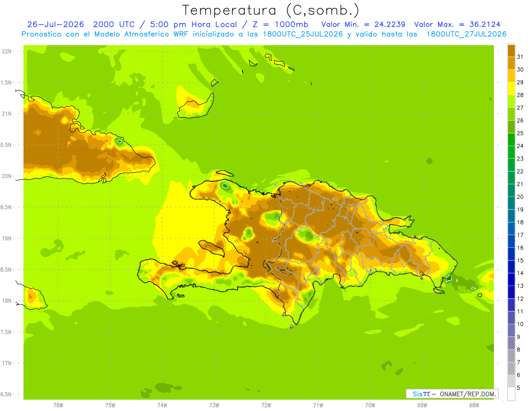
Task: Select blue legend band between 15 and 16
Action: click(511, 254)
